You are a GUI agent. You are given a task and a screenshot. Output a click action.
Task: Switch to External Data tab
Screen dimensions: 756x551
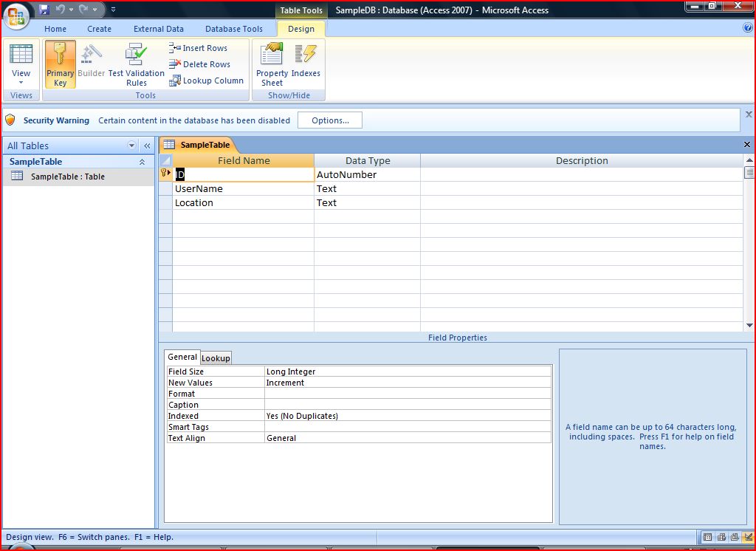(159, 29)
